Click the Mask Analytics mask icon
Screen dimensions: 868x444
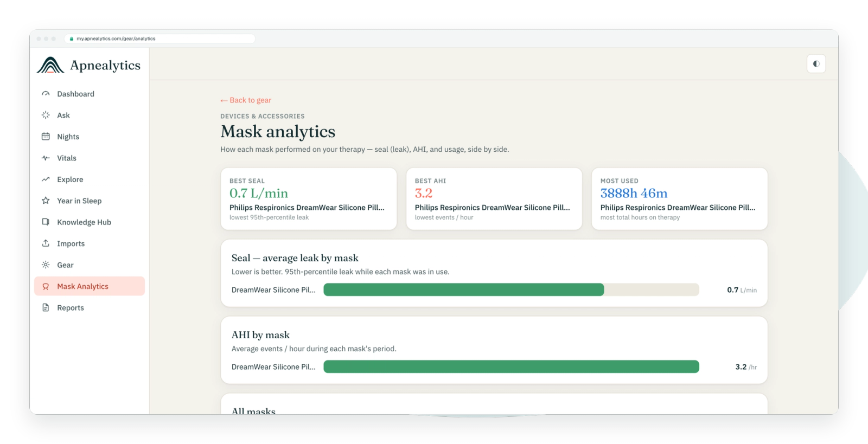pyautogui.click(x=46, y=286)
